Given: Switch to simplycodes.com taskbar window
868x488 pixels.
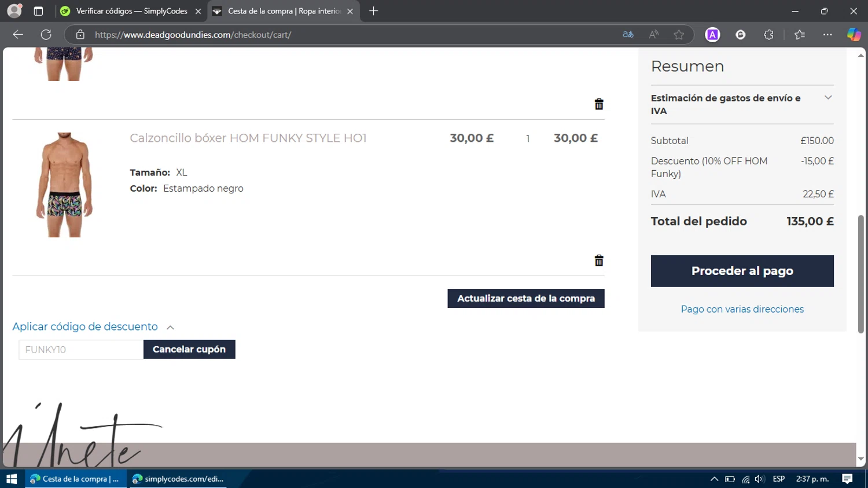Looking at the screenshot, I should [x=178, y=479].
